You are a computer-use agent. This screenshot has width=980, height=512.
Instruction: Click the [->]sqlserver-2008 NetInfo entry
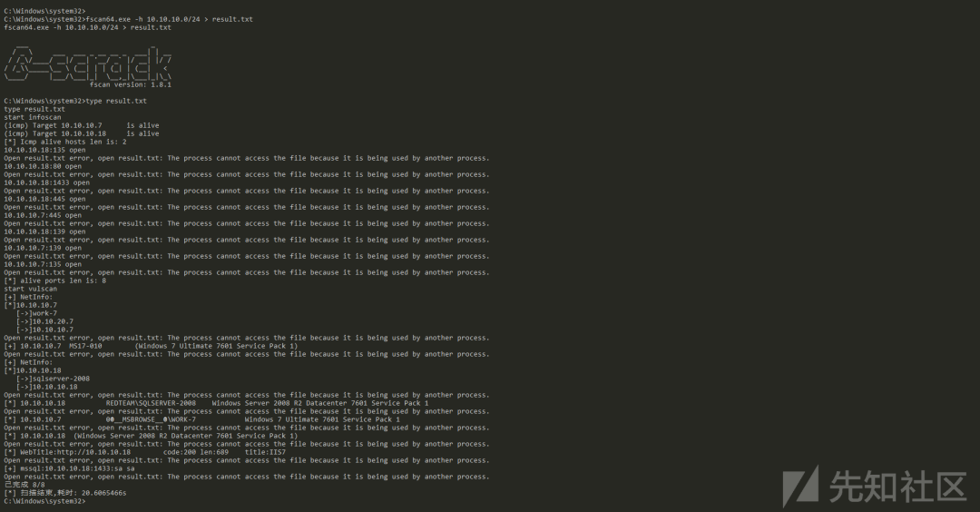(54, 379)
